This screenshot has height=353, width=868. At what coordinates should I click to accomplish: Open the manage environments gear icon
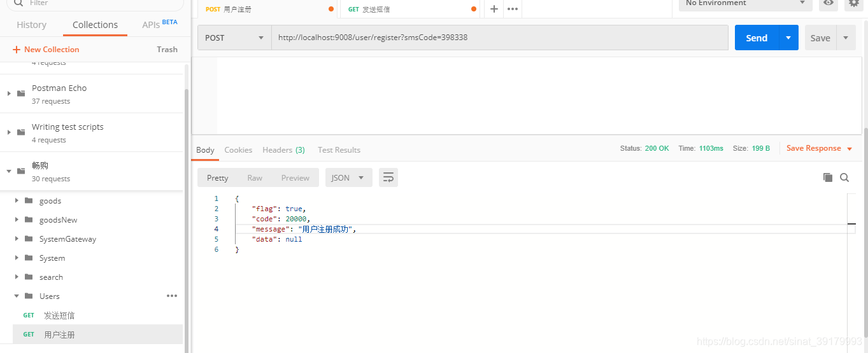[x=855, y=3]
